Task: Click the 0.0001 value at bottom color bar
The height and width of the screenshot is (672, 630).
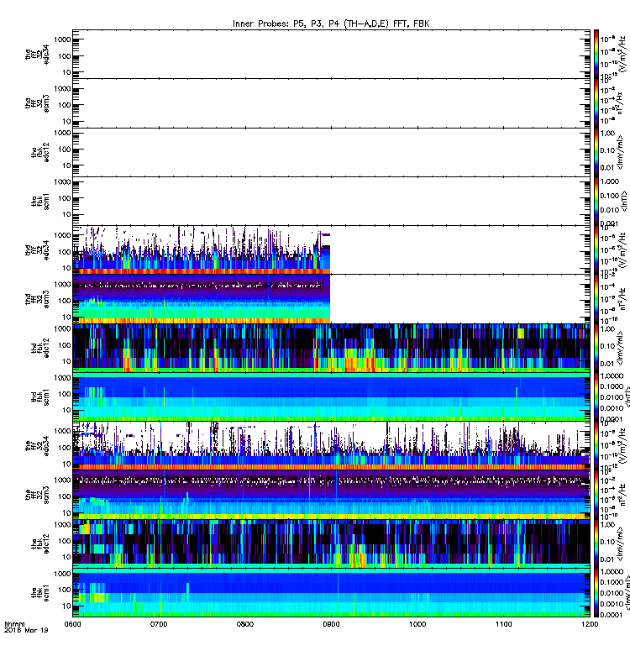Action: point(612,615)
